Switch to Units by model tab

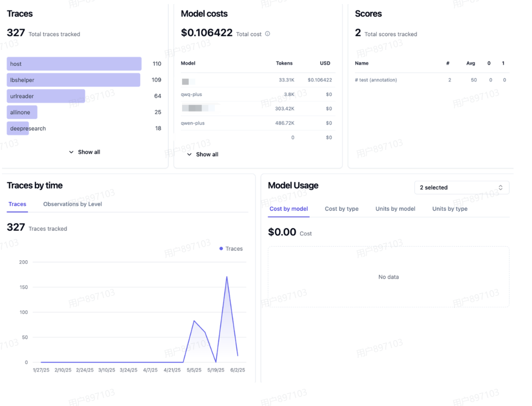[395, 209]
